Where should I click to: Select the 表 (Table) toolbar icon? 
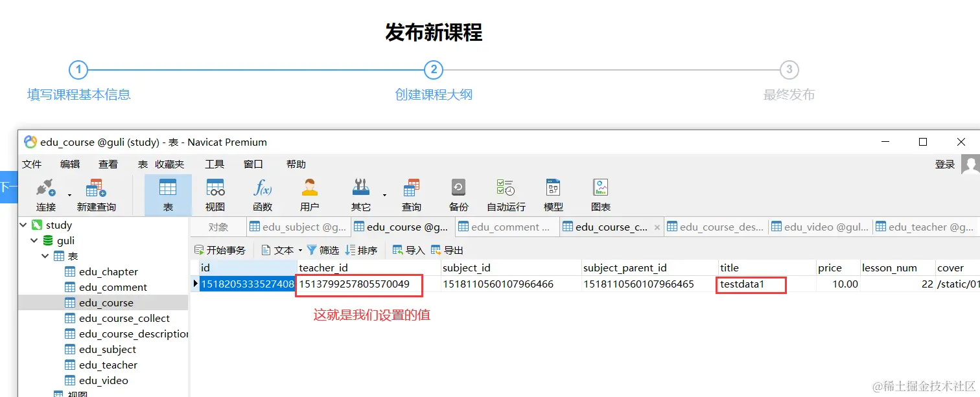pos(168,195)
